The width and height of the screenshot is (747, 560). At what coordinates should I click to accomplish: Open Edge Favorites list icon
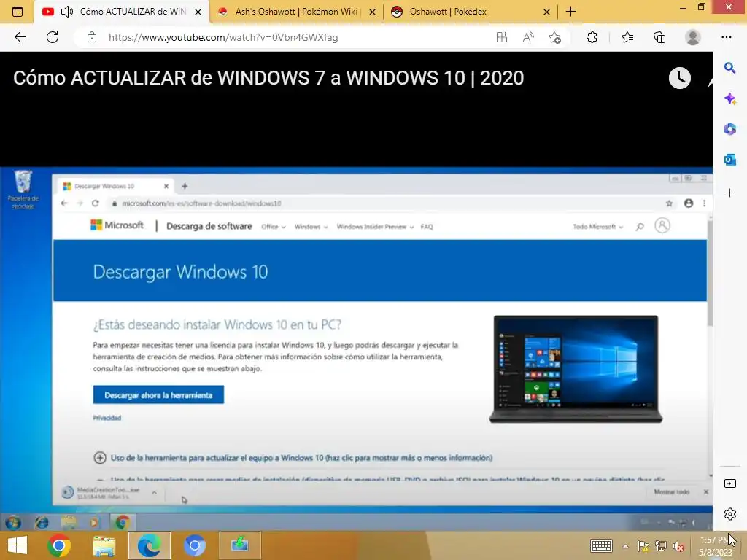pos(627,37)
